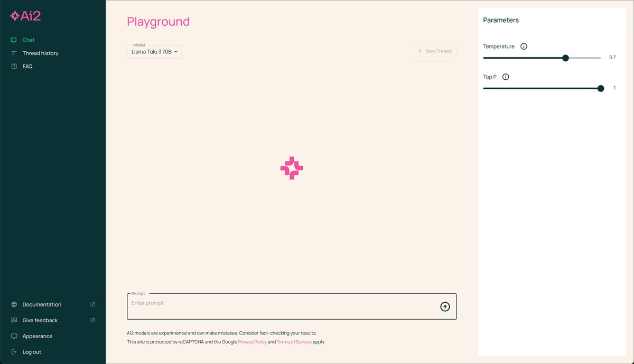This screenshot has height=364, width=634.
Task: Click the Give feedback message icon
Action: (x=14, y=321)
